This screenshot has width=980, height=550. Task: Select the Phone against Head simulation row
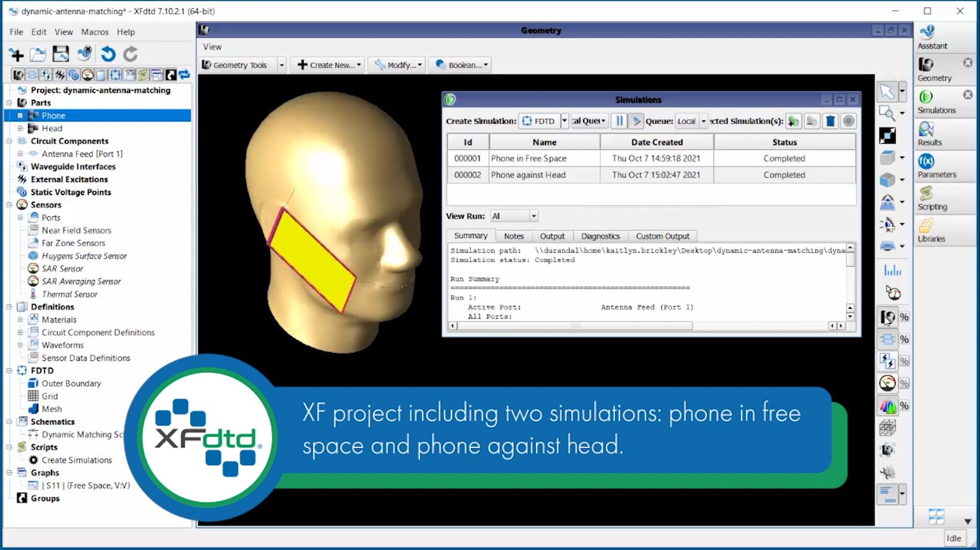[544, 175]
